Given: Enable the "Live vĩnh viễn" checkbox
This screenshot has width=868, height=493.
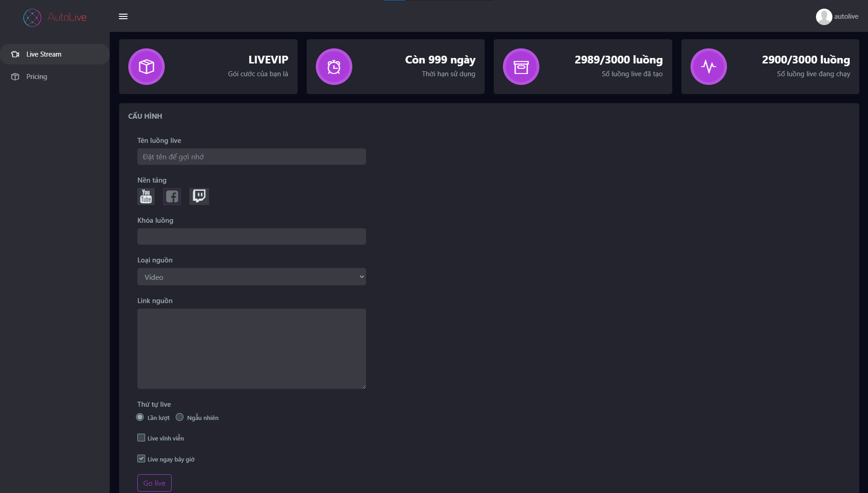Looking at the screenshot, I should tap(141, 438).
